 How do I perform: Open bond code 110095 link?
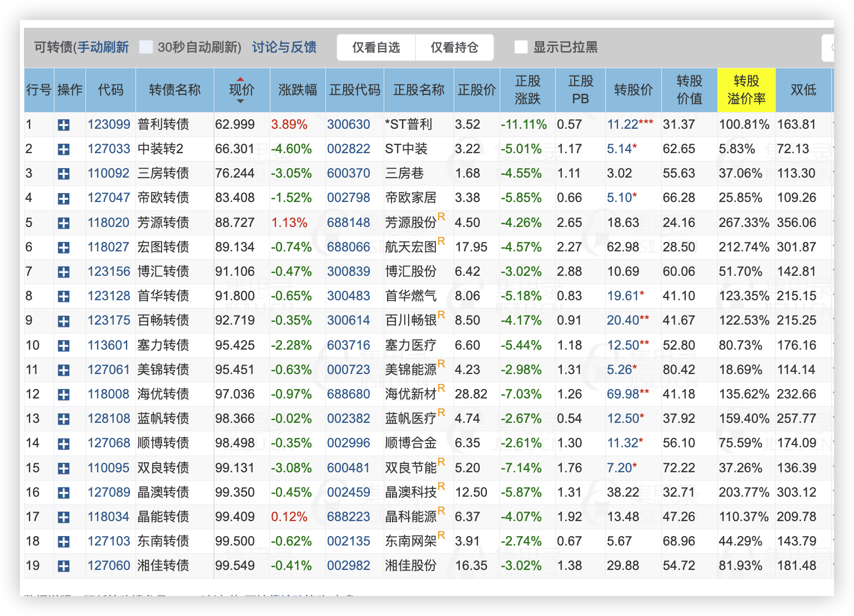[x=109, y=468]
